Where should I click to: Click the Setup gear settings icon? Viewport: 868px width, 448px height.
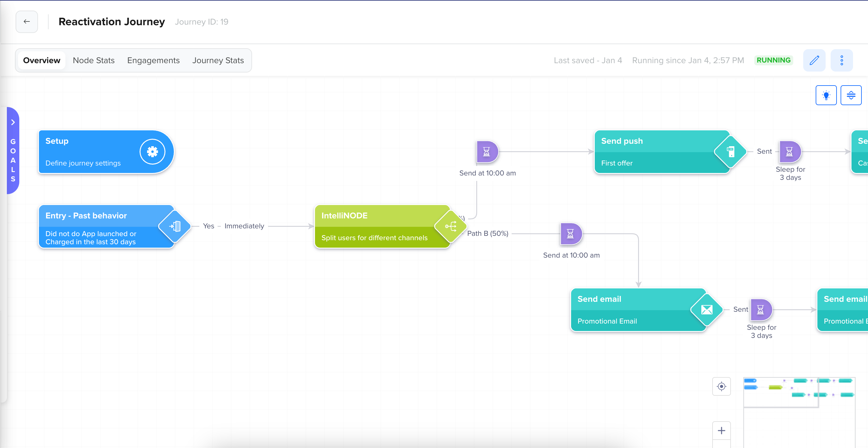pos(151,152)
